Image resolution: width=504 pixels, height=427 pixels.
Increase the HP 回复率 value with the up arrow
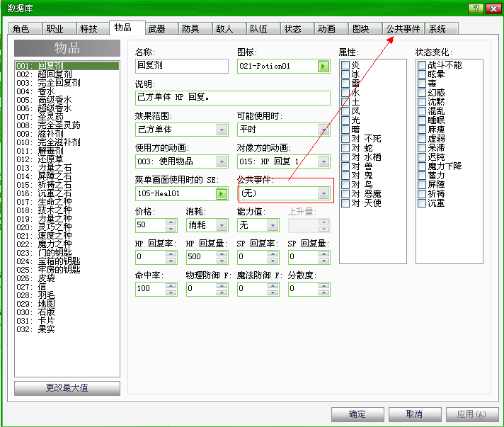[x=171, y=254]
